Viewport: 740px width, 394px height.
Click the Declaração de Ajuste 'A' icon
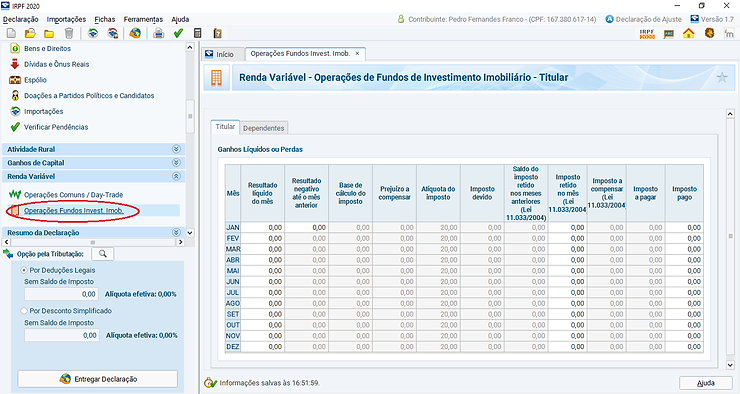[x=609, y=19]
